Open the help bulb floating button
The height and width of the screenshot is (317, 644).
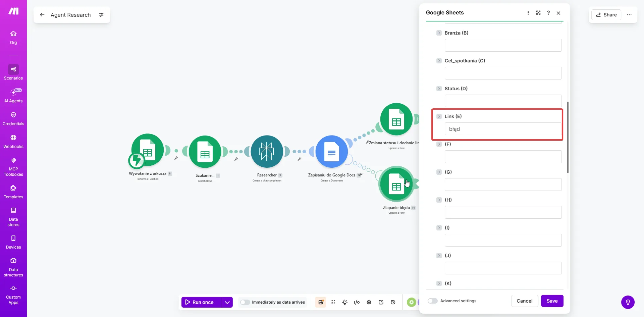pos(628,302)
